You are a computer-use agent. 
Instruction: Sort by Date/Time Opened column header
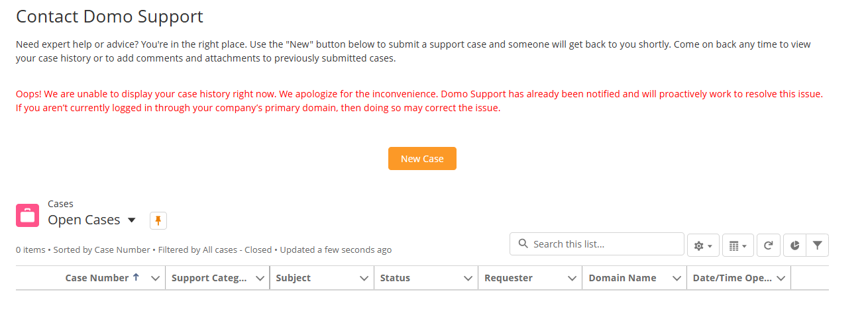(732, 278)
